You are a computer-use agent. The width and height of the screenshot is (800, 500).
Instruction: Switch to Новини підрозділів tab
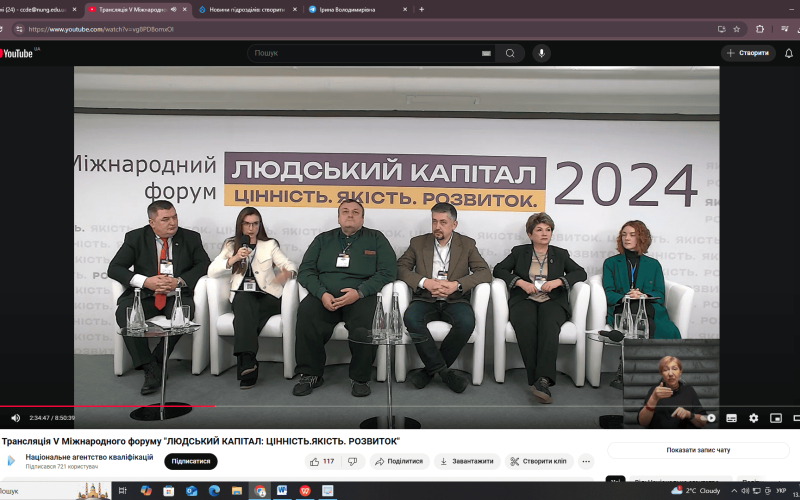point(247,9)
